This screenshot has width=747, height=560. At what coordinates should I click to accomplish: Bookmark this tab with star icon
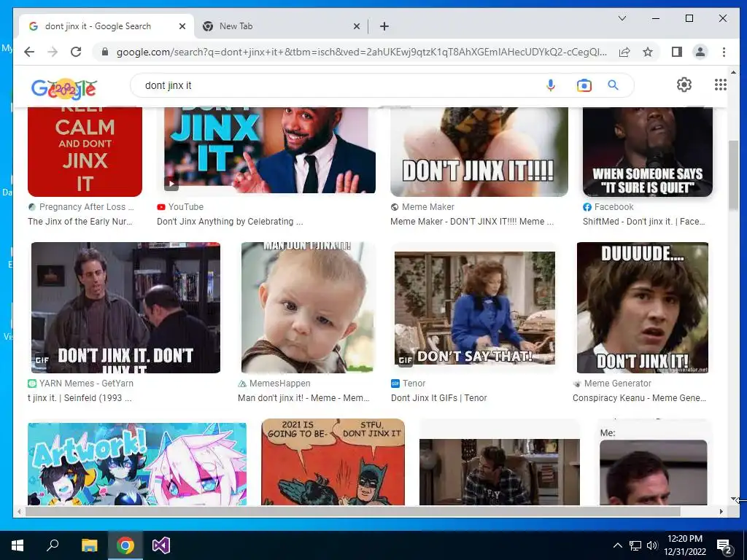click(x=648, y=52)
